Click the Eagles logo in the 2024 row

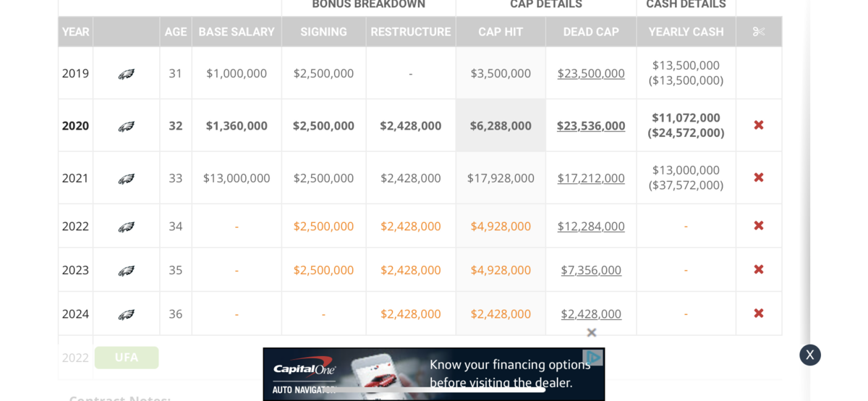coord(127,314)
